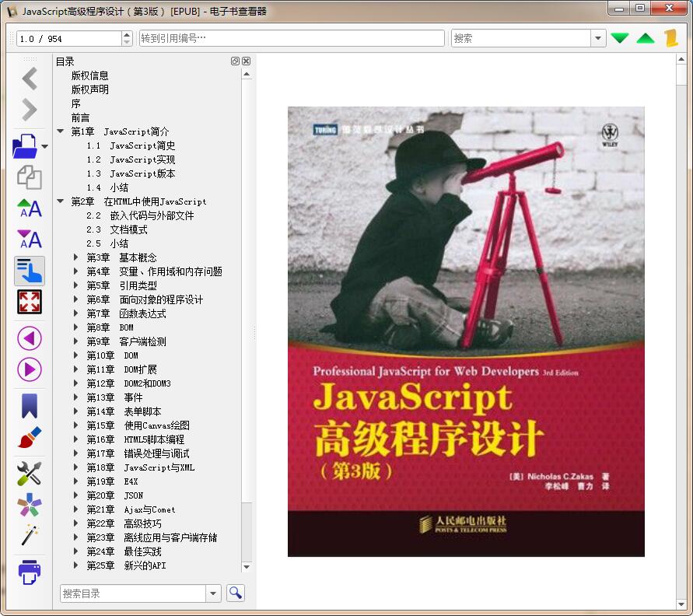Expand 第21章 Ajax与Comet

tap(76, 509)
